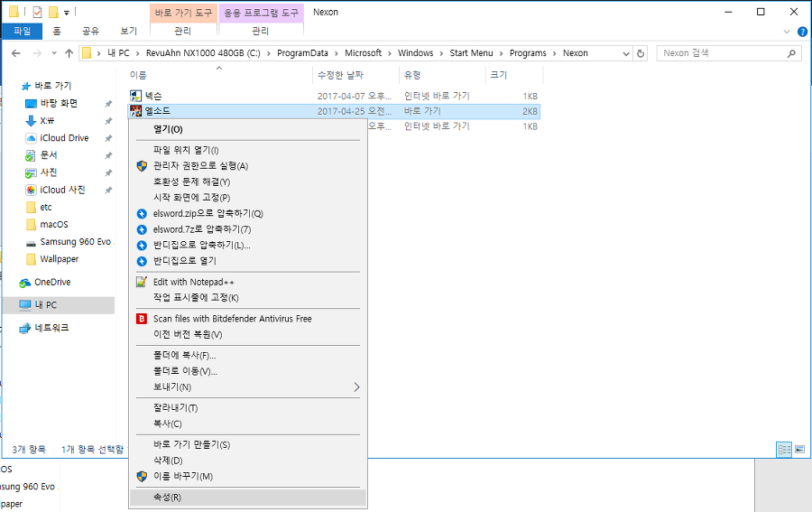Choose 속성(R) from the context menu

(167, 498)
